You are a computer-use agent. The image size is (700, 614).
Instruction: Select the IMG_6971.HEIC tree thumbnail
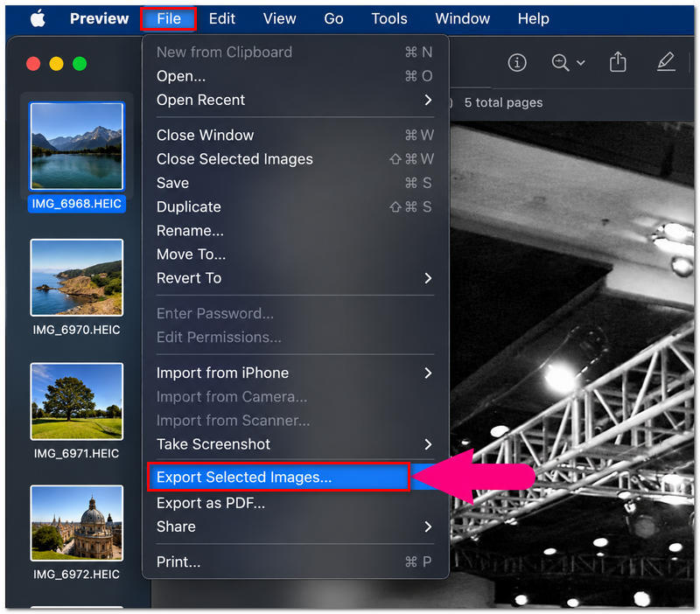77,401
